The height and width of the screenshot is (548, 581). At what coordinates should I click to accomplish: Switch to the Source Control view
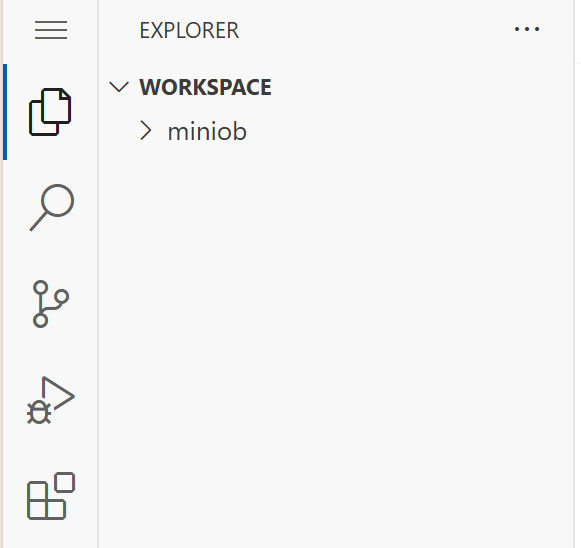51,304
